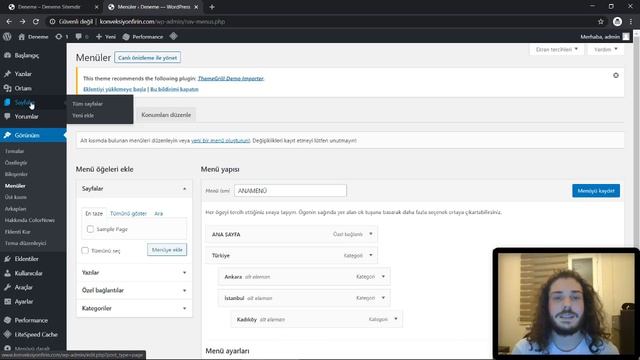Viewport: 640px width, 360px height.
Task: Click the browser back arrow
Action: pyautogui.click(x=9, y=22)
